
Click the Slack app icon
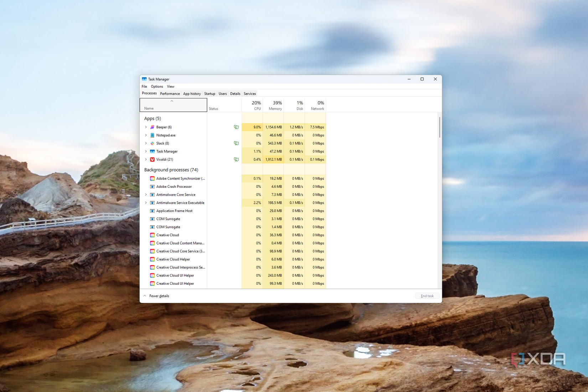153,143
